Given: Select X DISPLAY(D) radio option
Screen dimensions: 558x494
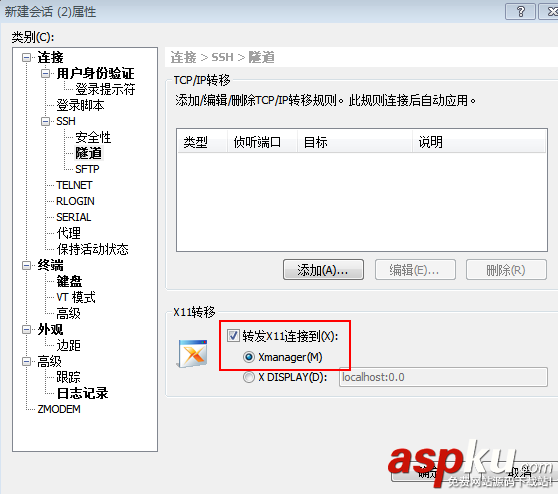Looking at the screenshot, I should point(249,377).
